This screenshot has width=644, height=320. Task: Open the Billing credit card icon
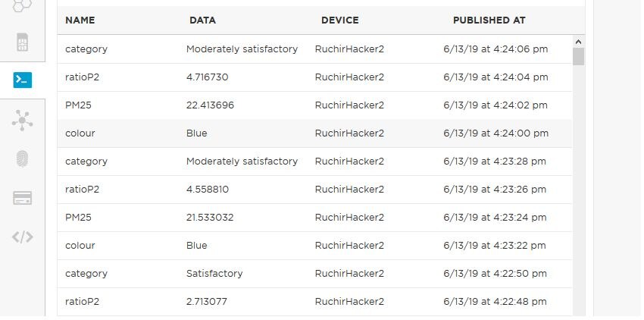(x=22, y=198)
